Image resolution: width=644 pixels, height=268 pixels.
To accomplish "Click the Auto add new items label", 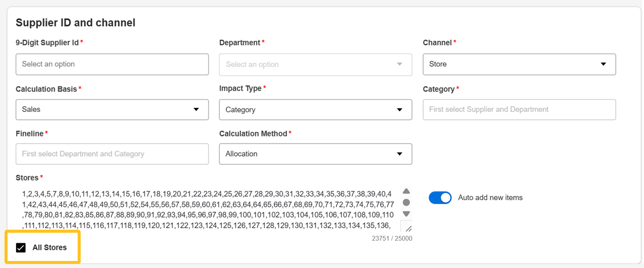I will tap(490, 197).
